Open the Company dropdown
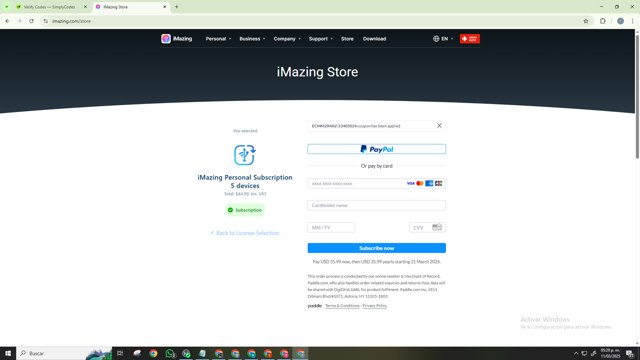 click(287, 39)
